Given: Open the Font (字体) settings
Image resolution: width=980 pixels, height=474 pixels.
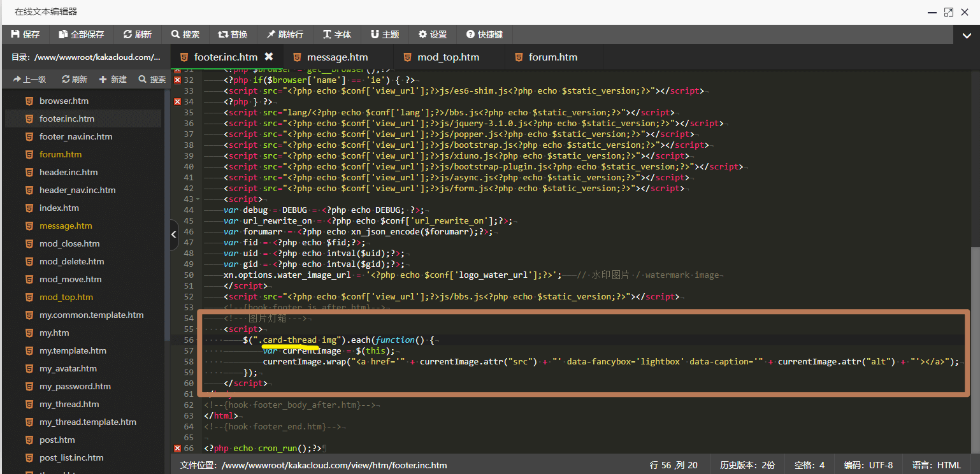Looking at the screenshot, I should [337, 34].
